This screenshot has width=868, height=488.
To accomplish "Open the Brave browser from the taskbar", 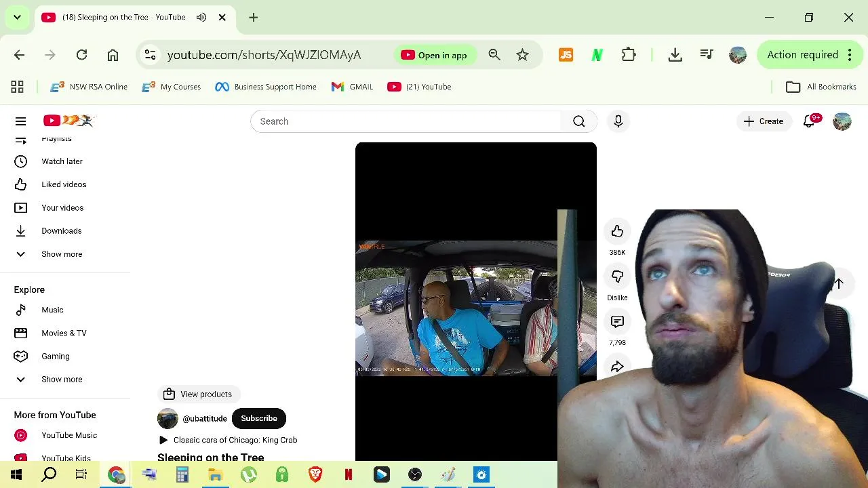I will point(315,475).
